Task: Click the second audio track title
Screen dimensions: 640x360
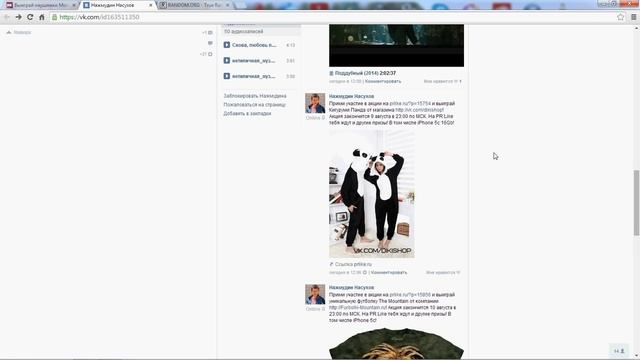Action: click(253, 60)
